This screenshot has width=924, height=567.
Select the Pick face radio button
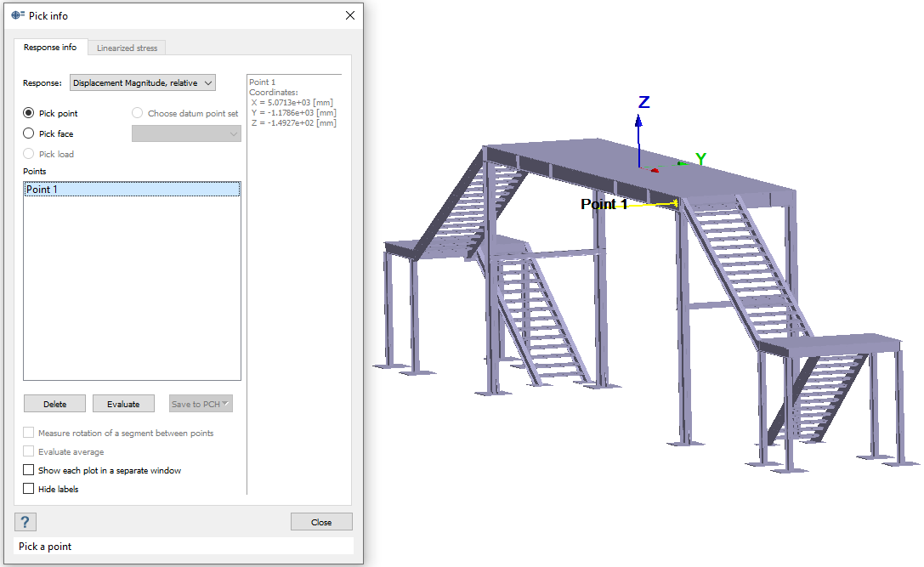coord(29,133)
